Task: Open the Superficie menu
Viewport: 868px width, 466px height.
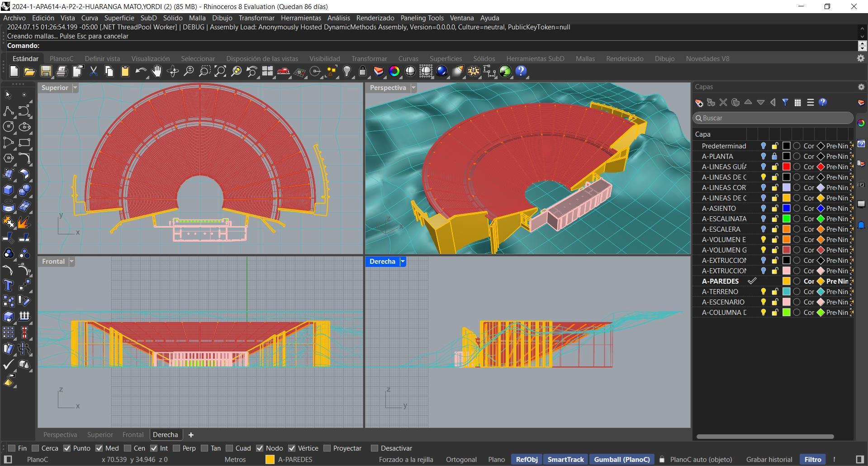Action: [119, 18]
